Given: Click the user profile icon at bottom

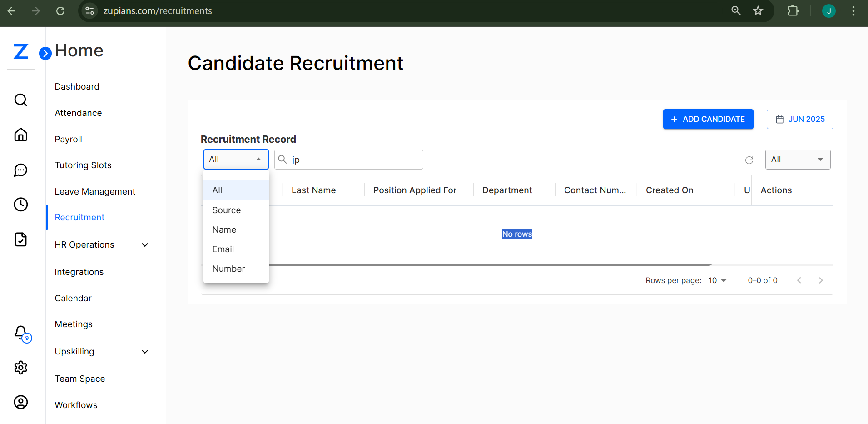Looking at the screenshot, I should 20,402.
